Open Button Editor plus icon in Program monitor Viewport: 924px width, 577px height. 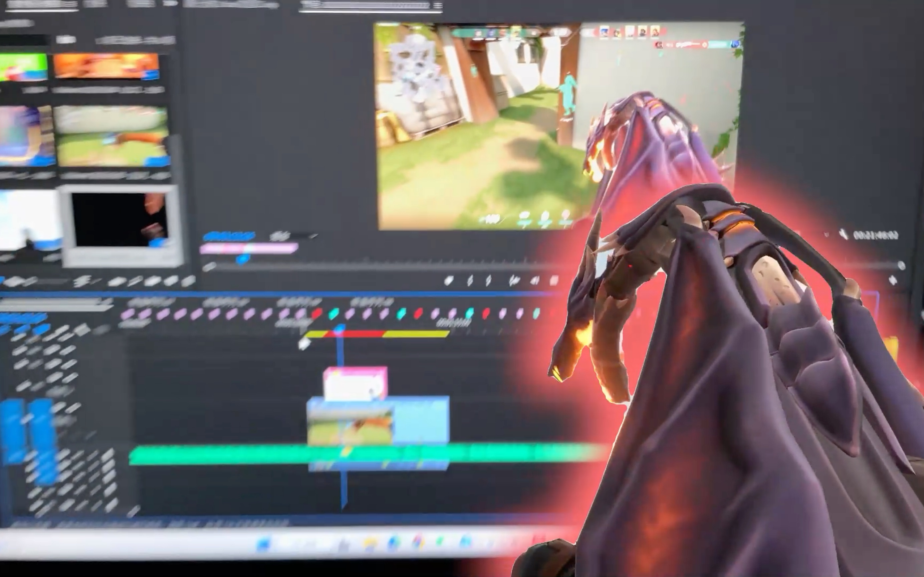pos(892,280)
